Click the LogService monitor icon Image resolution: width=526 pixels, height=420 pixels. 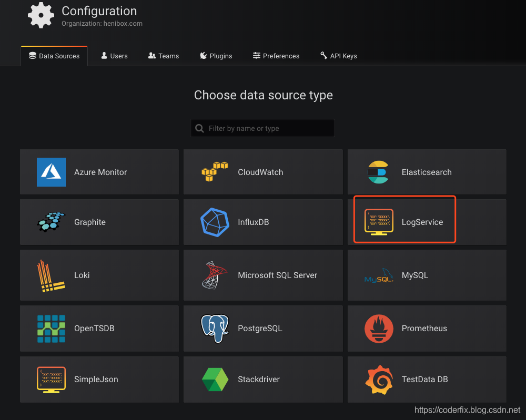(x=379, y=222)
